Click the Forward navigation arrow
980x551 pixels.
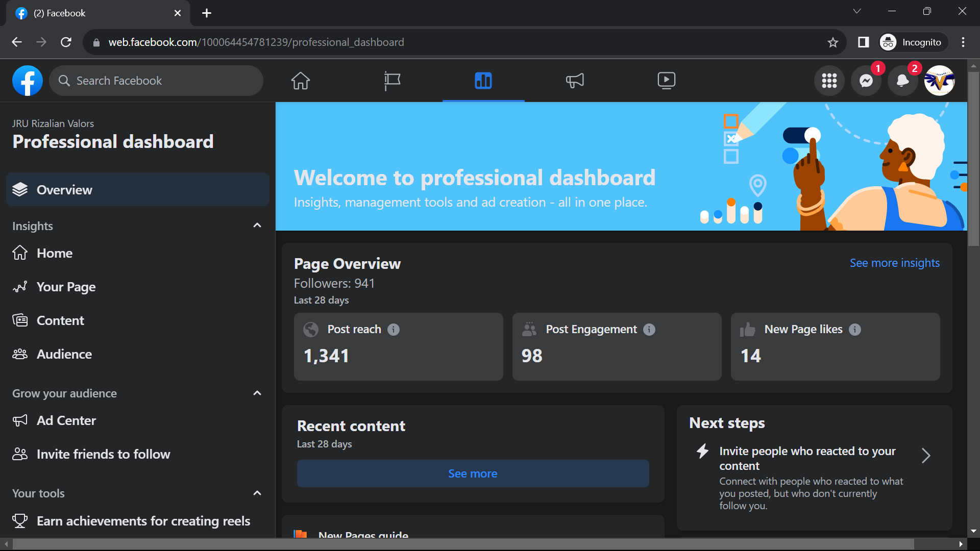point(41,42)
